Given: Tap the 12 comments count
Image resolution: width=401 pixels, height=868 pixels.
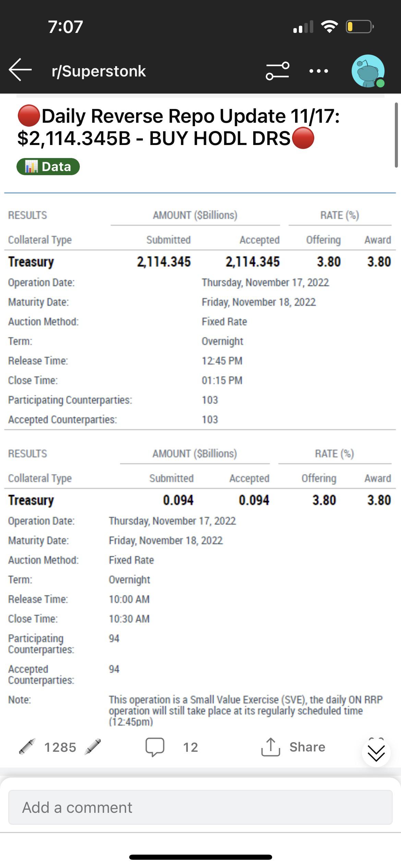Looking at the screenshot, I should (x=191, y=747).
